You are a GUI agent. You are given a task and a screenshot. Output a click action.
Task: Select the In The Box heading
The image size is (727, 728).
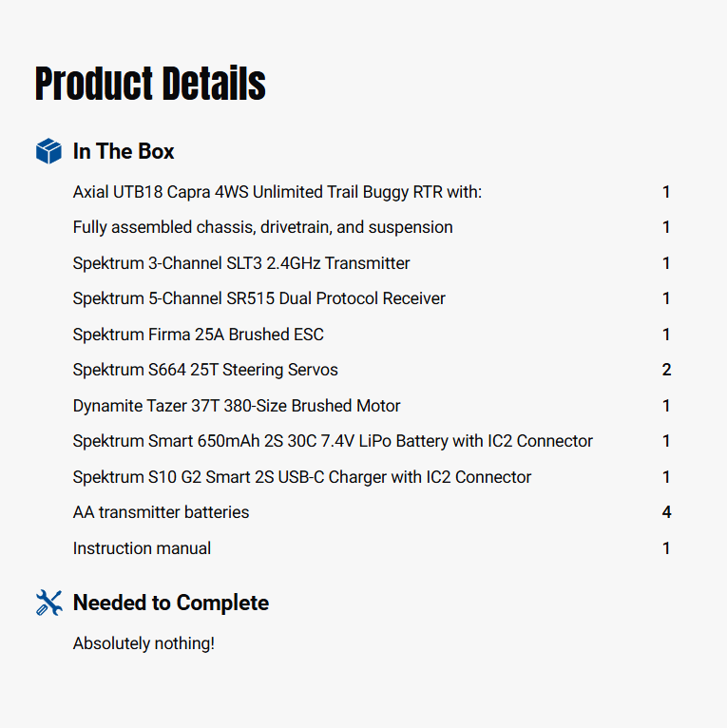tap(124, 151)
